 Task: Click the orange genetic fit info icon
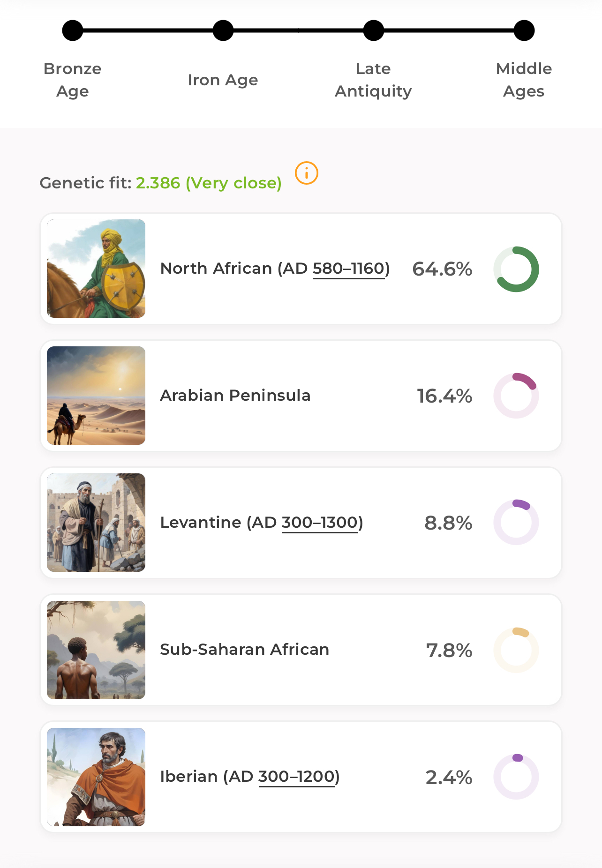click(x=307, y=173)
